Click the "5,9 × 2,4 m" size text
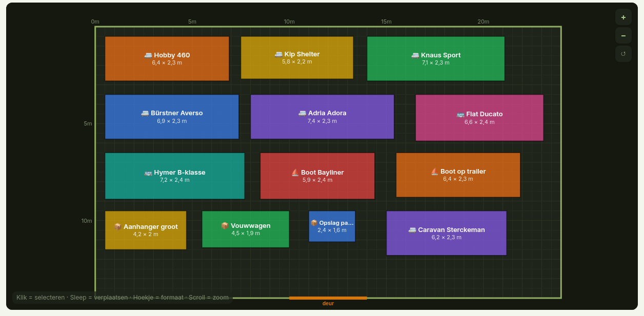This screenshot has width=644, height=316. coord(317,180)
